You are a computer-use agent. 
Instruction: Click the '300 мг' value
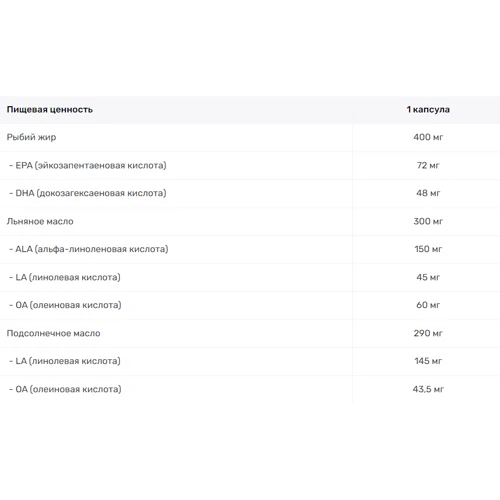[x=428, y=221]
